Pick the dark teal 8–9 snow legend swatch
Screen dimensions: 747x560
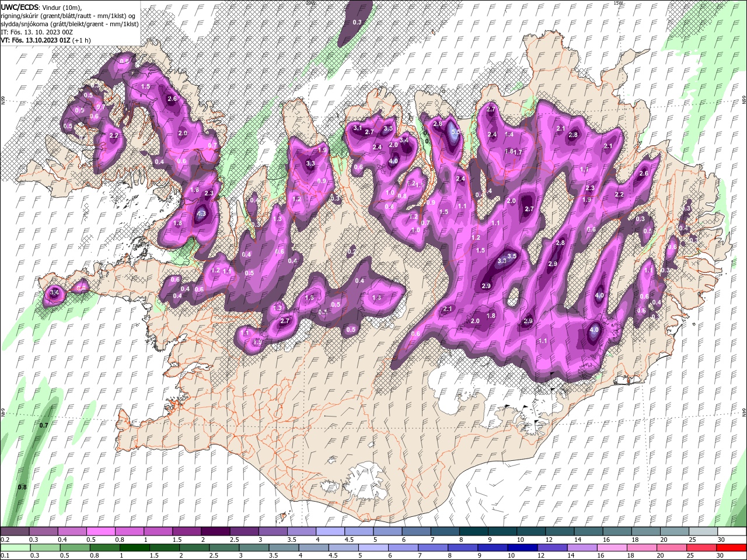[473, 531]
